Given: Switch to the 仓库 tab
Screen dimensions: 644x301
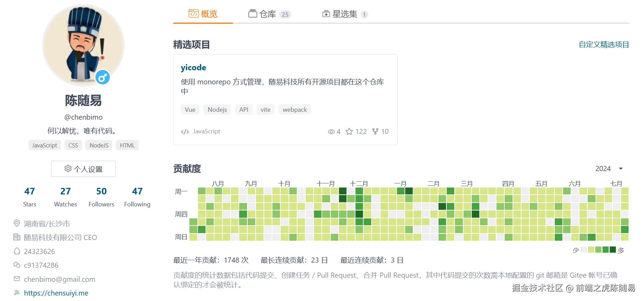Looking at the screenshot, I should click(269, 14).
